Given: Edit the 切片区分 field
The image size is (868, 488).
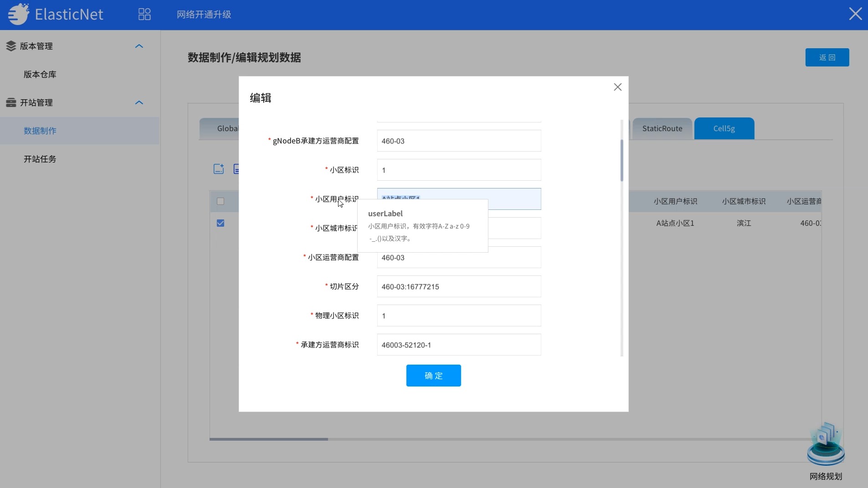Looking at the screenshot, I should click(459, 286).
